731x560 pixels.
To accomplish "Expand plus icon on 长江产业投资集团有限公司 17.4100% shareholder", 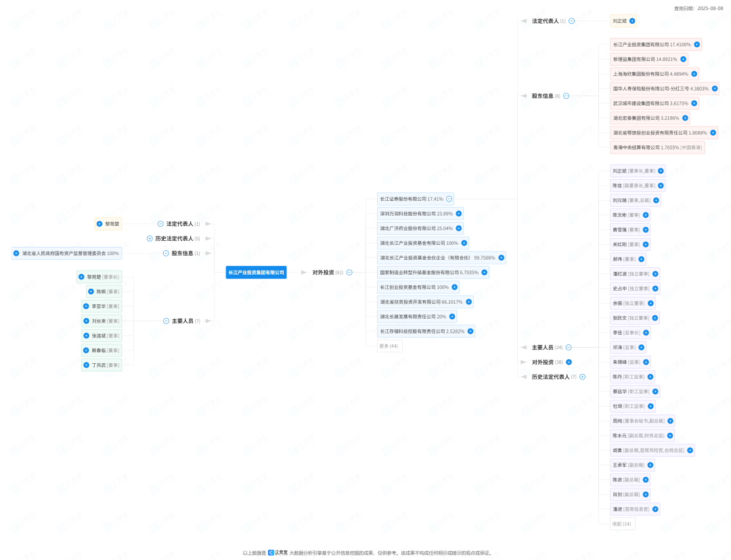I will pos(696,45).
